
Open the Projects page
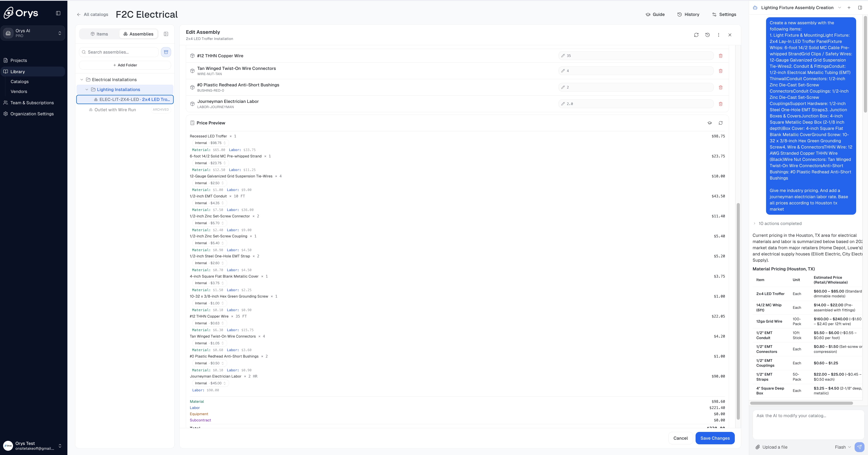coord(18,60)
